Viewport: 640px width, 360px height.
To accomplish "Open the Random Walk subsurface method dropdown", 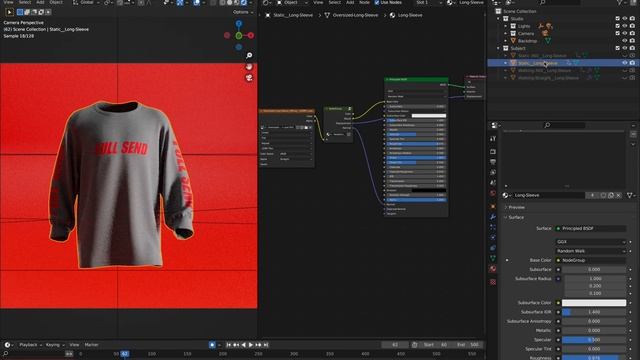I will click(591, 251).
